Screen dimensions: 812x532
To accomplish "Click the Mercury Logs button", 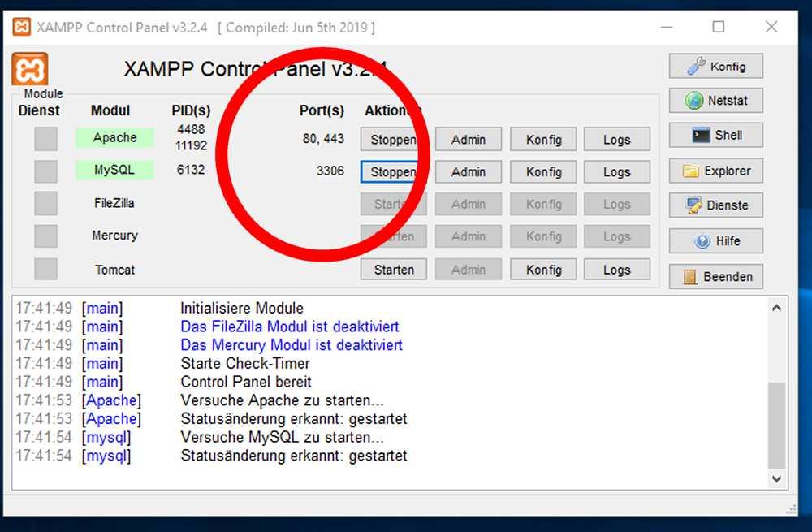I will [x=617, y=236].
